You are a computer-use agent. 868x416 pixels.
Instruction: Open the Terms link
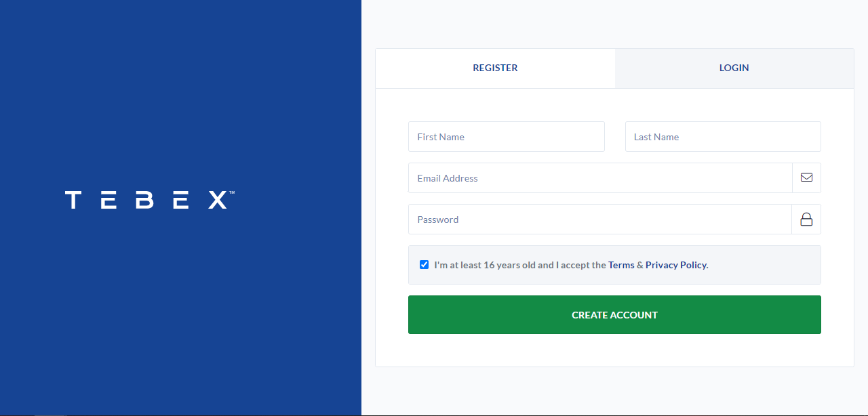[x=621, y=265]
